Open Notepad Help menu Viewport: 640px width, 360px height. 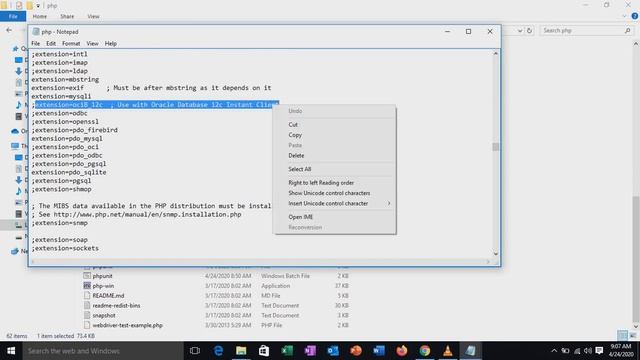coord(111,43)
